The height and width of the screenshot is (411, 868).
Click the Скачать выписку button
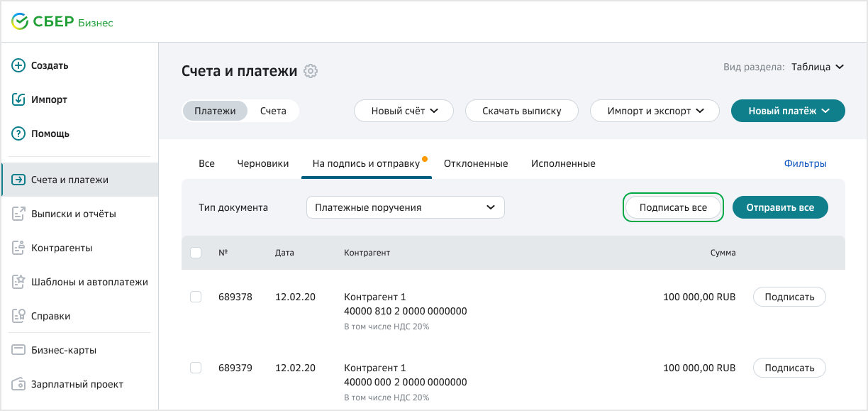pyautogui.click(x=522, y=111)
